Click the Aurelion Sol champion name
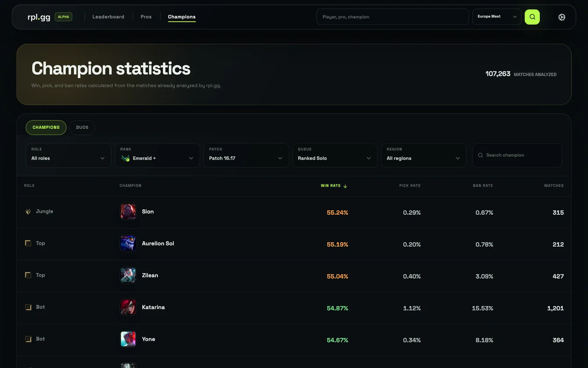The width and height of the screenshot is (588, 368). pos(158,244)
